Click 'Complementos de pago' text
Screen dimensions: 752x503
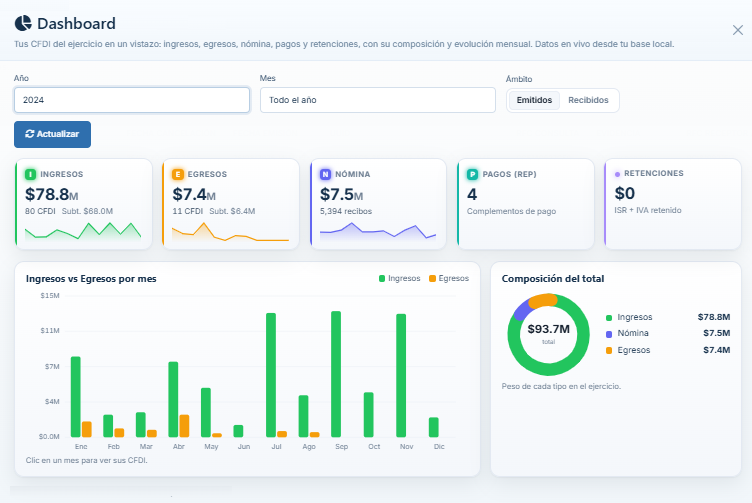click(511, 211)
